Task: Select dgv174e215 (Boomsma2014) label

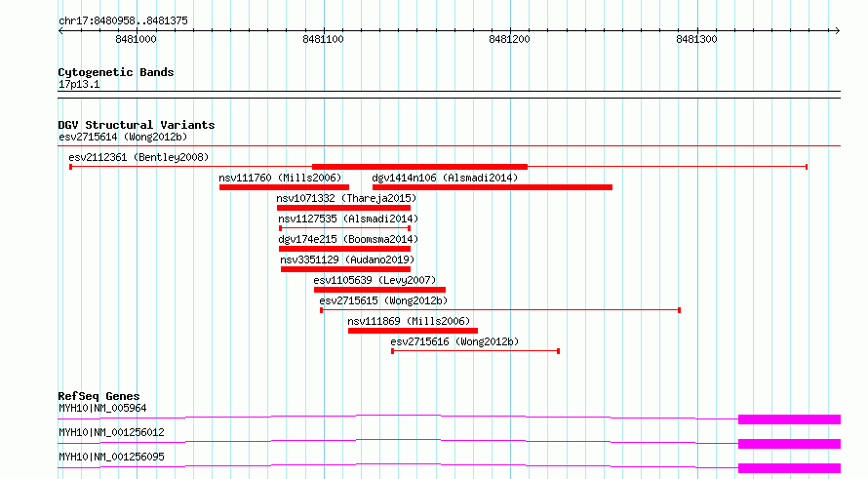Action: point(348,239)
